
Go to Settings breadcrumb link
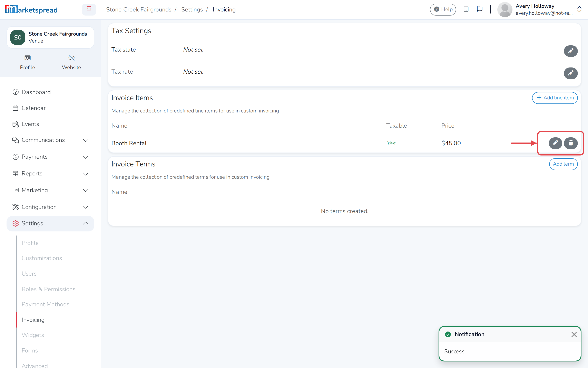click(192, 9)
